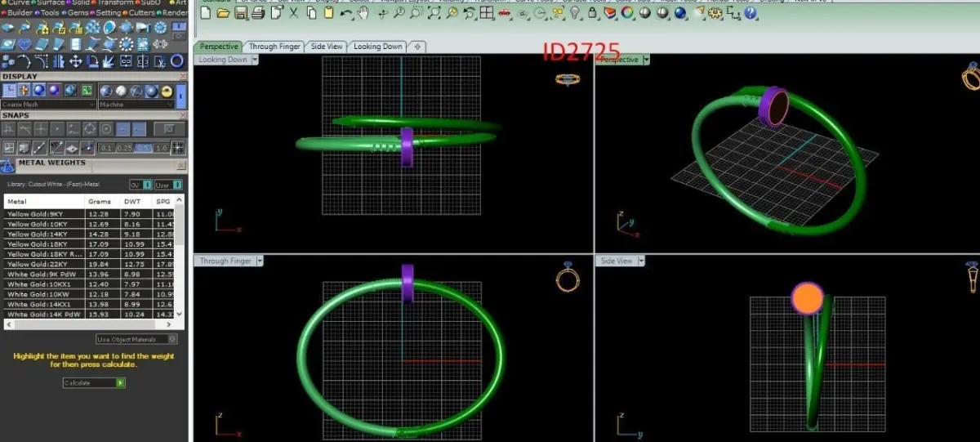Image resolution: width=980 pixels, height=442 pixels.
Task: Click the Paste clipboard icon
Action: (x=328, y=12)
